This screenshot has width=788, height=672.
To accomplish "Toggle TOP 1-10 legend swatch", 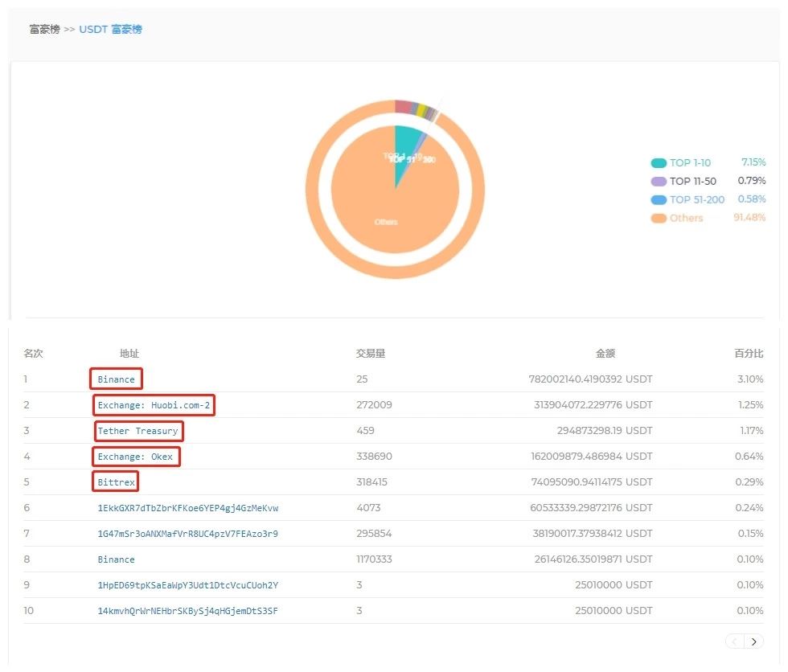I will 659,163.
